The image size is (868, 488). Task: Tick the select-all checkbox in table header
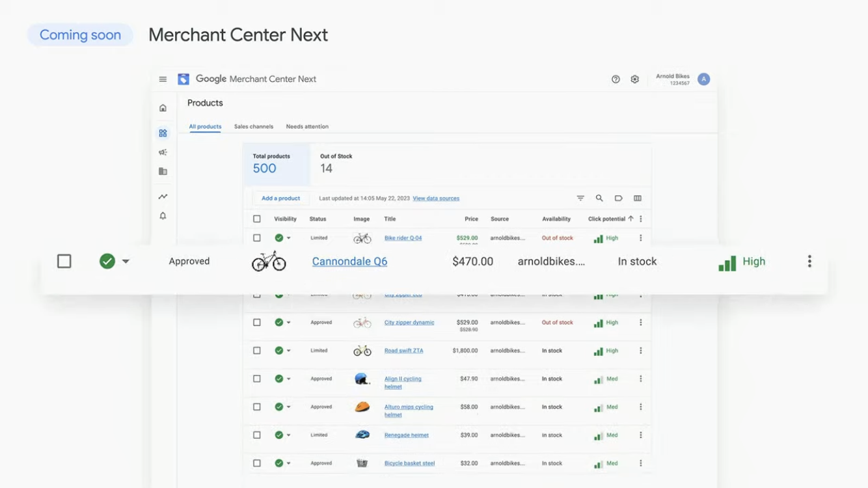pyautogui.click(x=257, y=219)
